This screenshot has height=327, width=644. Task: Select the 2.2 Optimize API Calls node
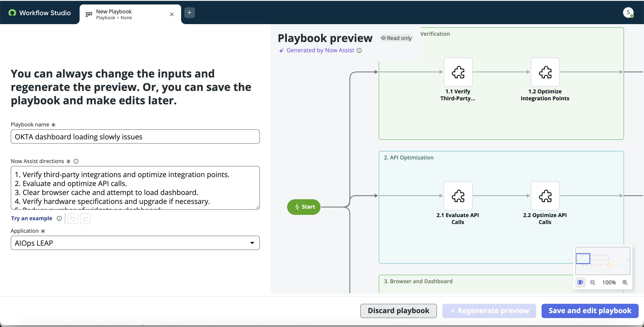point(545,196)
